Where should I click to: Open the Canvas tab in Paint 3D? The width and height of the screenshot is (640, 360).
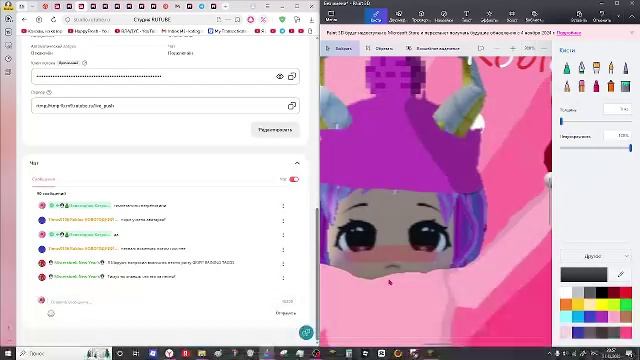coord(512,16)
